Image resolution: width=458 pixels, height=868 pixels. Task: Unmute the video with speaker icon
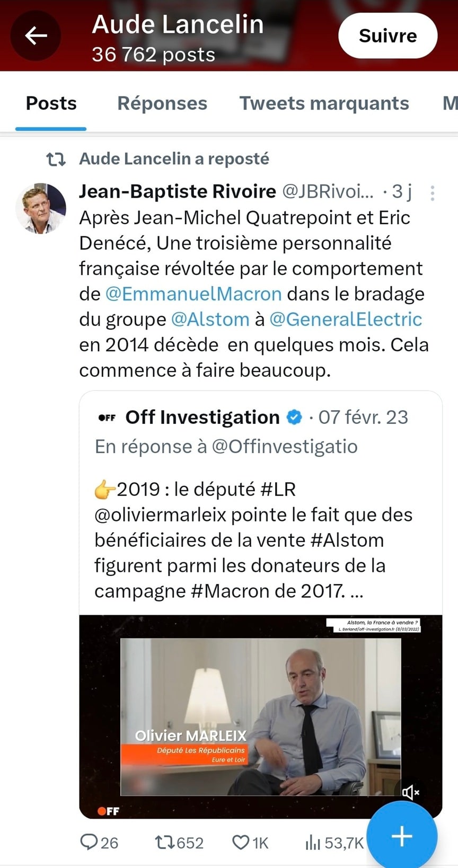click(x=410, y=792)
